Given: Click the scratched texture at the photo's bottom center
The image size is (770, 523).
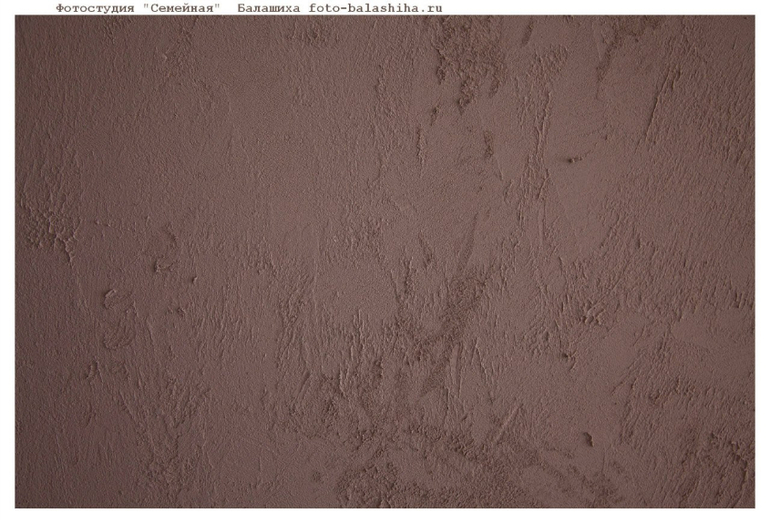Looking at the screenshot, I should pyautogui.click(x=420, y=470).
